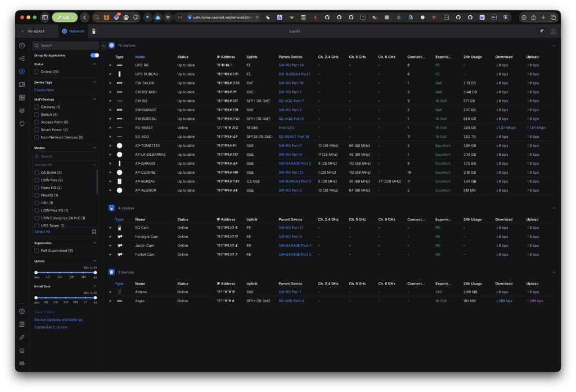Click the Install Date slider left handle

point(36,298)
